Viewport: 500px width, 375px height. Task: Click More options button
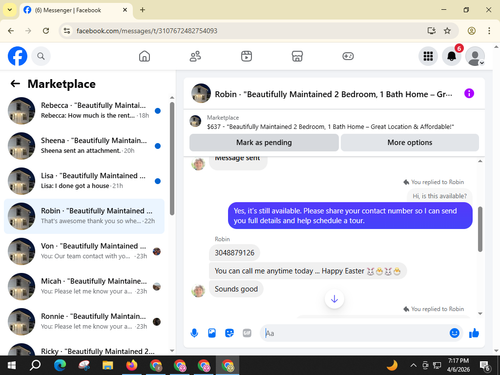pos(410,143)
